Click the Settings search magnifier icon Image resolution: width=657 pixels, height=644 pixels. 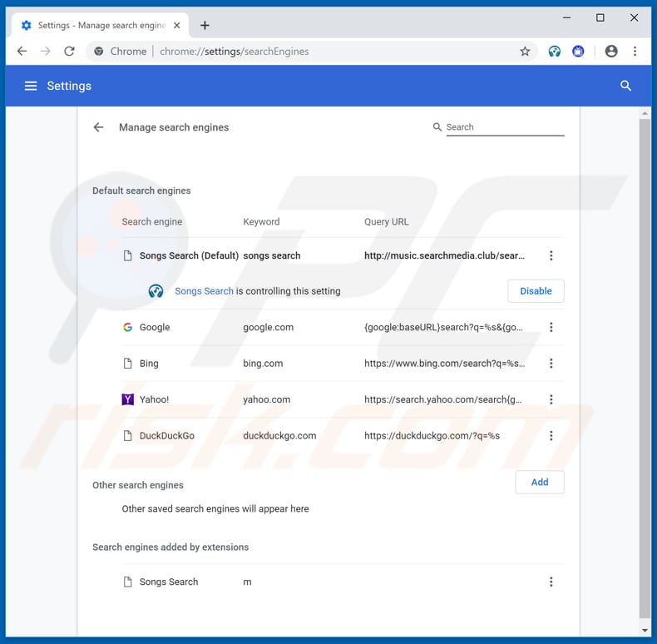625,86
